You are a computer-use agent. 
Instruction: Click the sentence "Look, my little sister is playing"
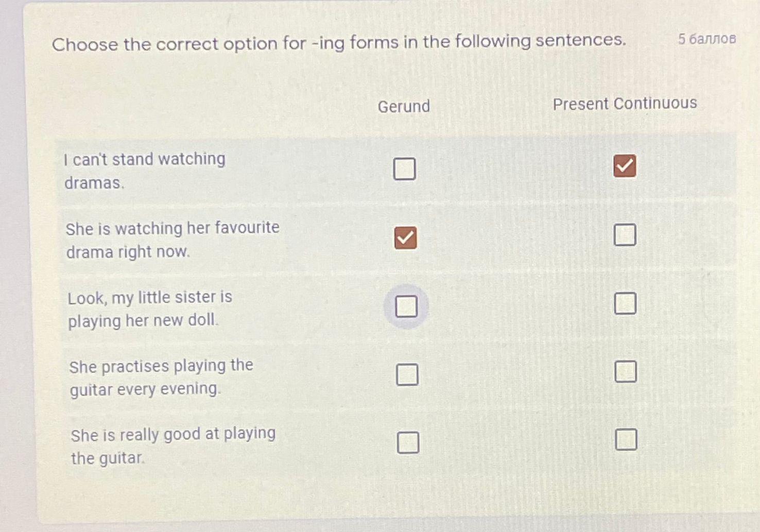[150, 308]
